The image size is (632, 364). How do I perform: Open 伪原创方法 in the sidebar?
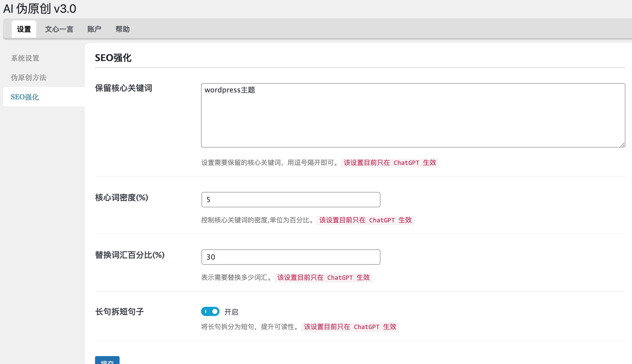[x=28, y=77]
